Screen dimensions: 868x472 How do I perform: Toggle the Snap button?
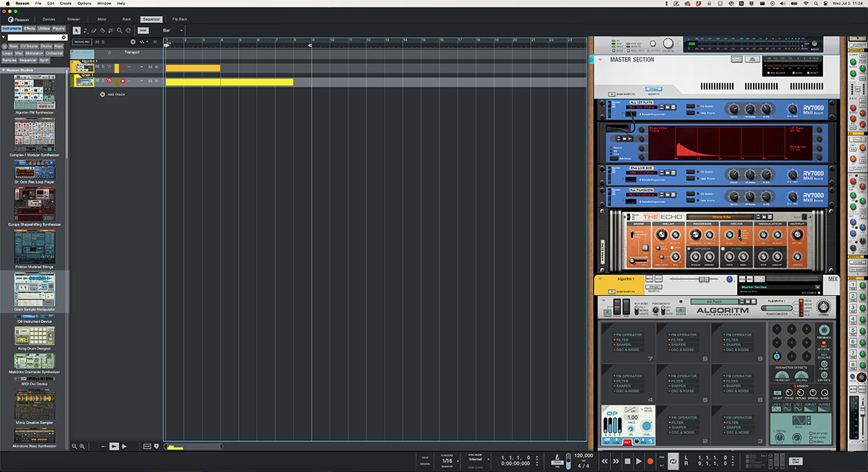click(x=143, y=30)
